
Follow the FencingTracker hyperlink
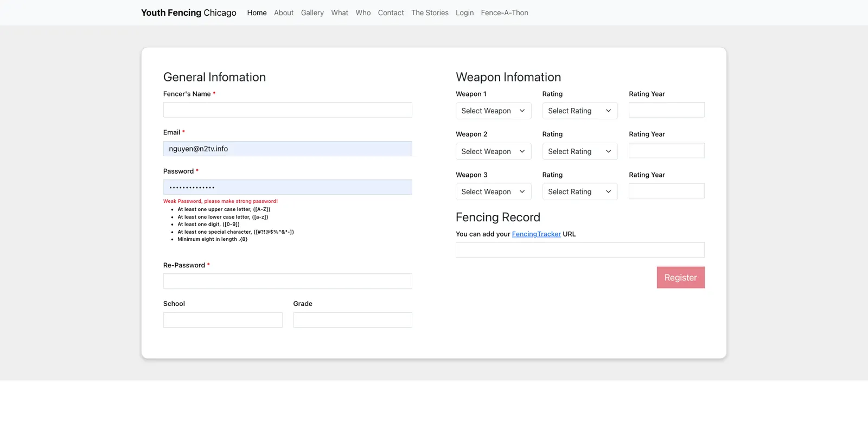click(x=537, y=234)
